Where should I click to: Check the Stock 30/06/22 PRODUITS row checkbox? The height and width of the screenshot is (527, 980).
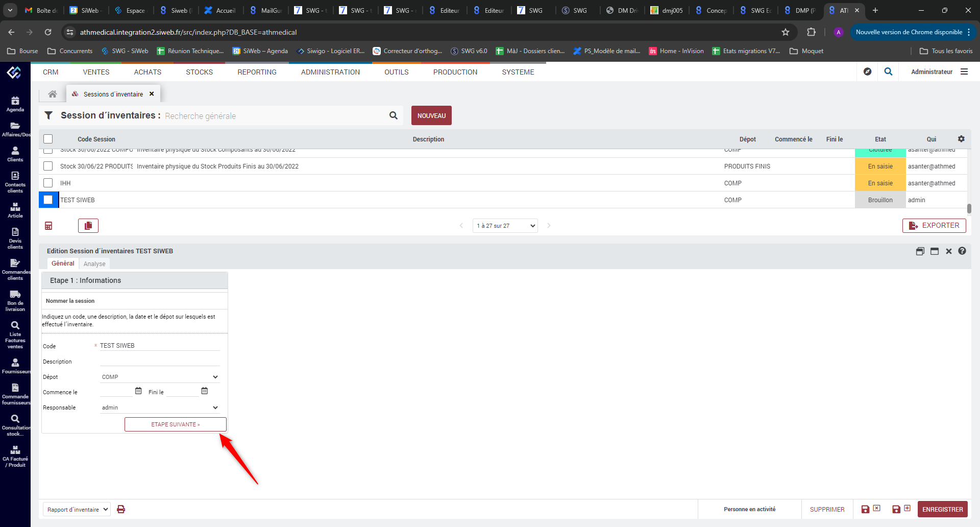pos(48,166)
